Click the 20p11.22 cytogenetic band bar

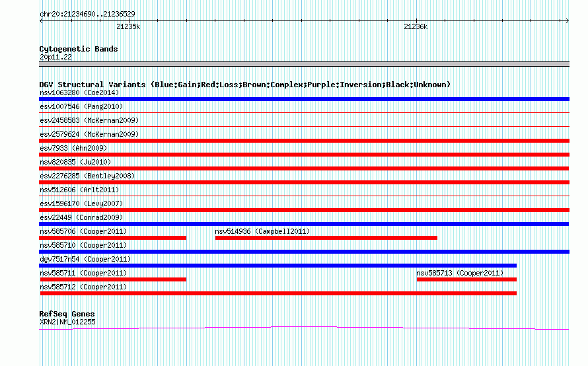tap(304, 64)
